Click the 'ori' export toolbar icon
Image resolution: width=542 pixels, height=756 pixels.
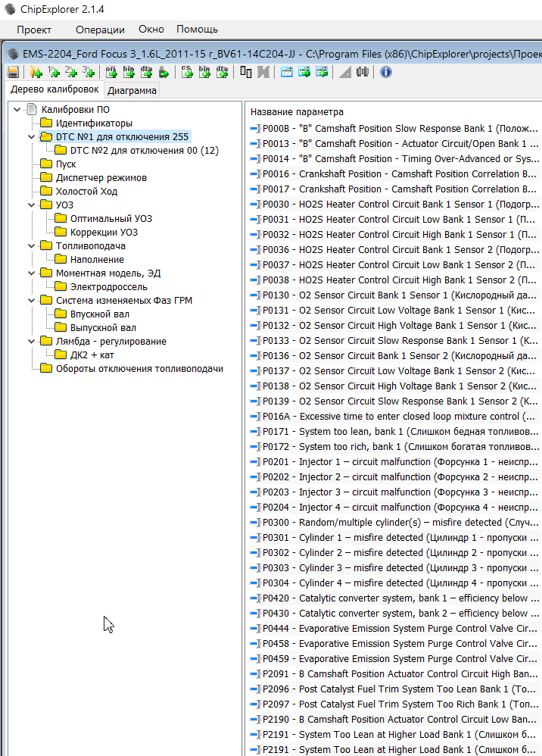pyautogui.click(x=111, y=72)
